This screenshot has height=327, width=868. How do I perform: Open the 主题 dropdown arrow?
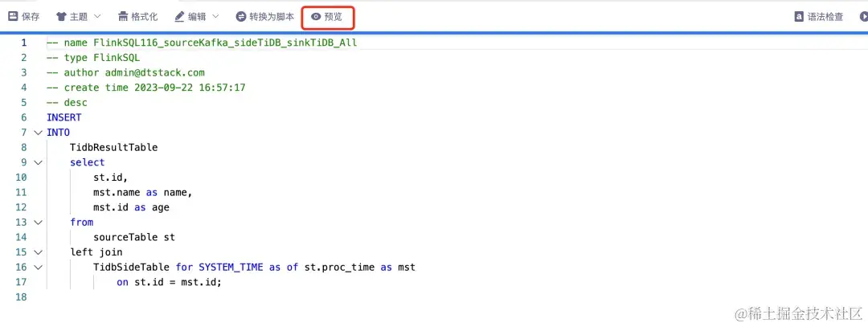[97, 17]
